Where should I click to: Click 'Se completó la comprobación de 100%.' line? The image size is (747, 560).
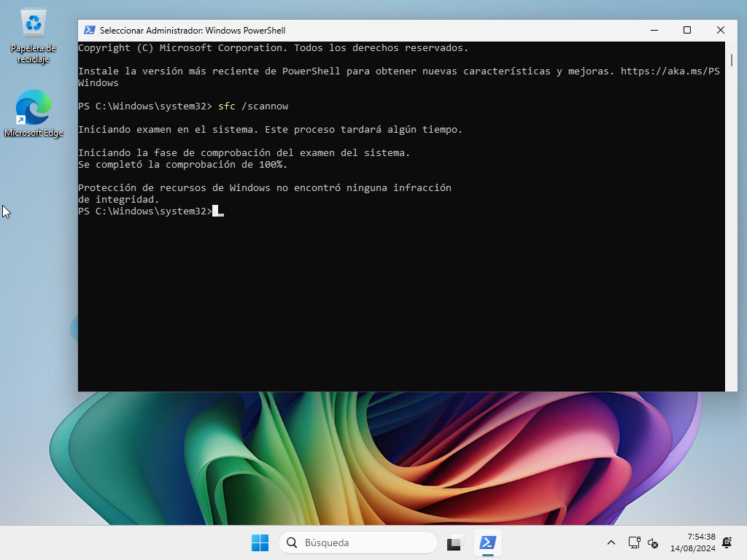pyautogui.click(x=183, y=164)
